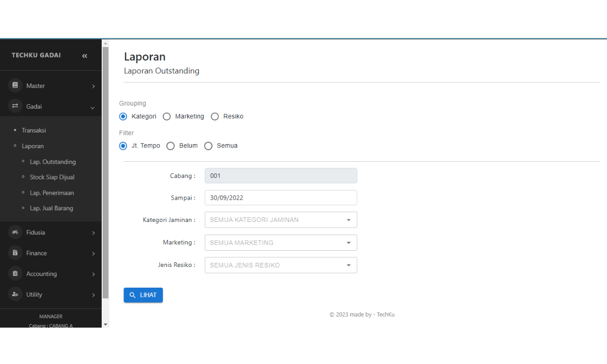This screenshot has width=607, height=364.
Task: Select Marketing grouping radio button
Action: 167,116
